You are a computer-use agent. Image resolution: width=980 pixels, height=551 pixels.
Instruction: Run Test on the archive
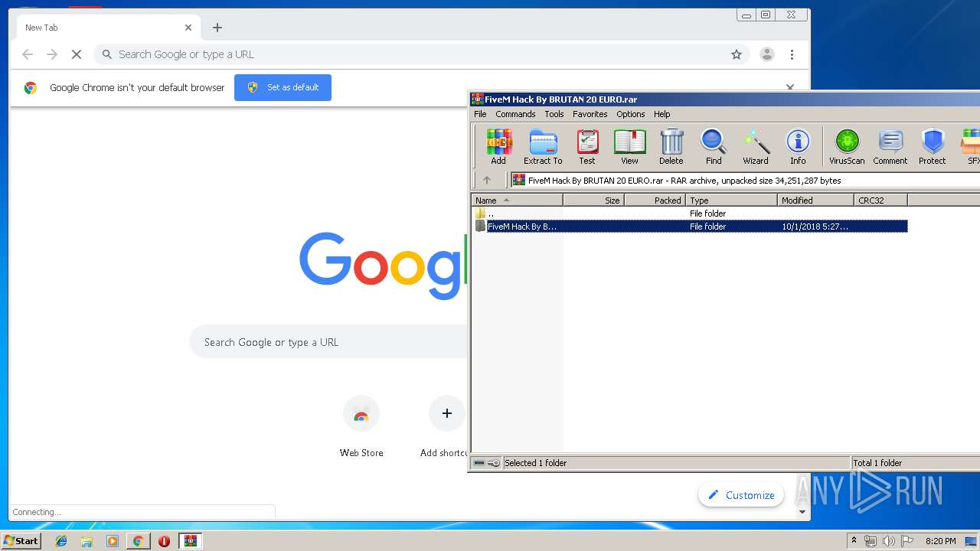tap(587, 146)
